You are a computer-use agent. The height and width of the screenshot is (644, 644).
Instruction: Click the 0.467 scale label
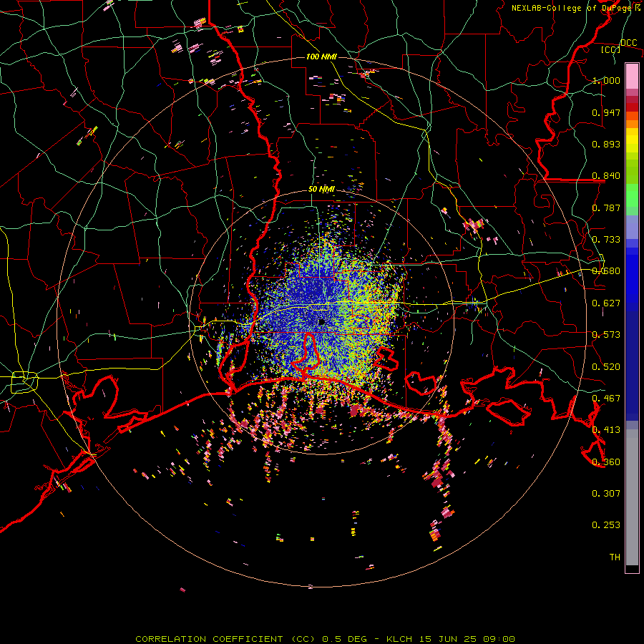pos(606,399)
